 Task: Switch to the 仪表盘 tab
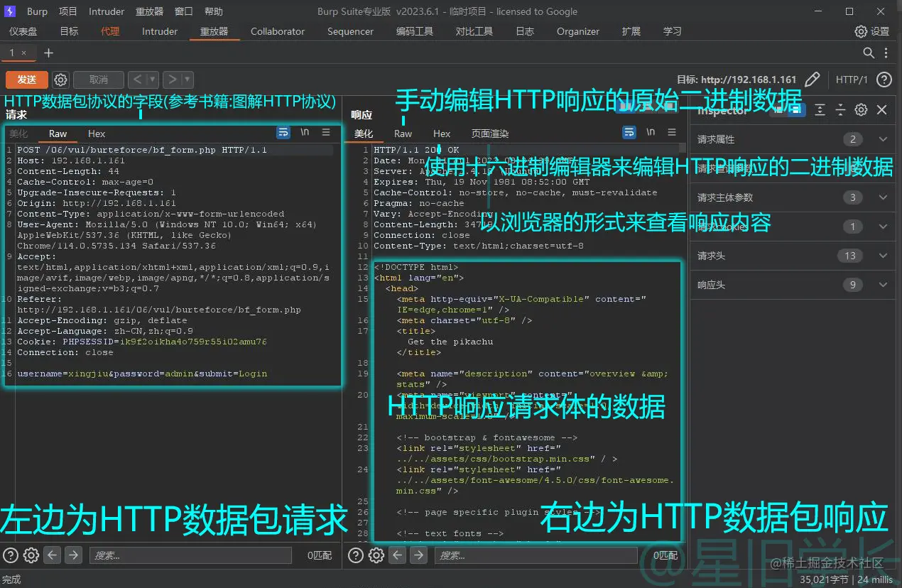coord(23,31)
